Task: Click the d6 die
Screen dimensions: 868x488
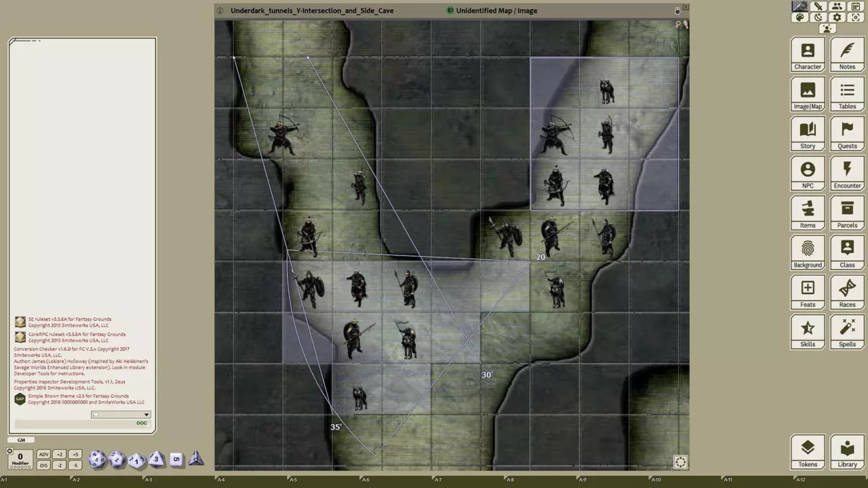Action: tap(176, 459)
